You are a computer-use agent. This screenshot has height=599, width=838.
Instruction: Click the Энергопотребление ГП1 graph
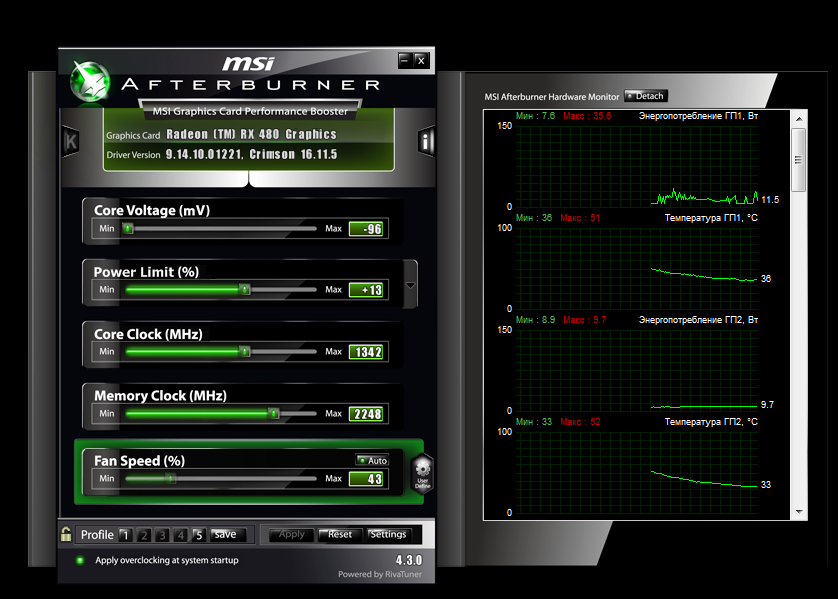coord(637,166)
